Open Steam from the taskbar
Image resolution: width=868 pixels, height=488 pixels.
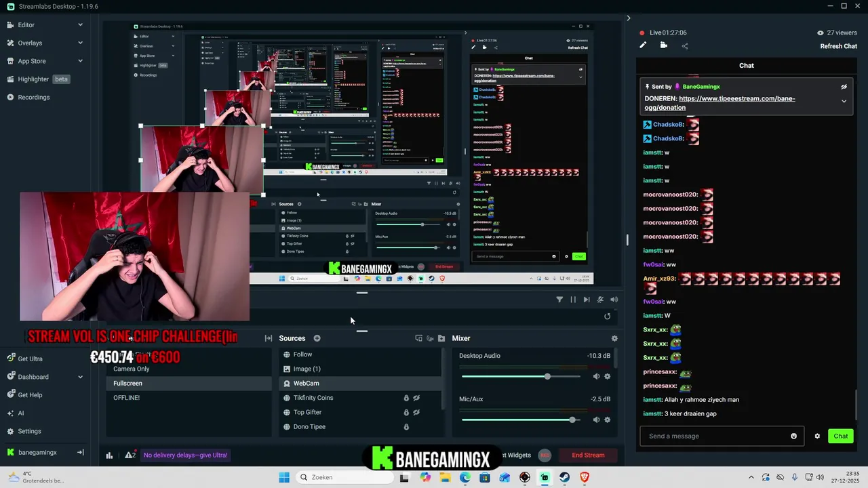pyautogui.click(x=564, y=477)
